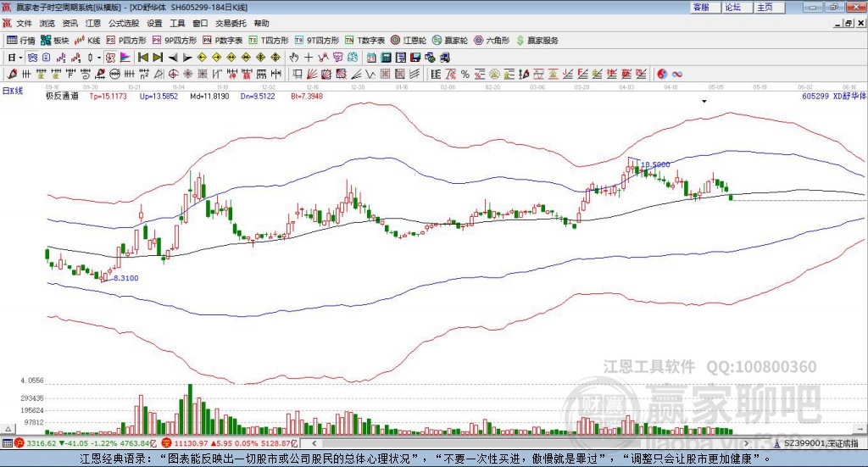868x467 pixels.
Task: Click the 极反通道 indicator name
Action: [62, 96]
